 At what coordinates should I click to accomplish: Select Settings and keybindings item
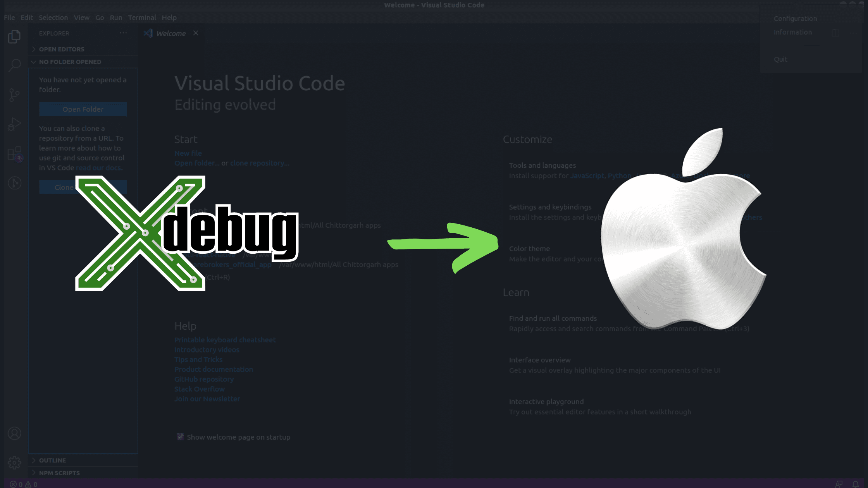tap(550, 207)
